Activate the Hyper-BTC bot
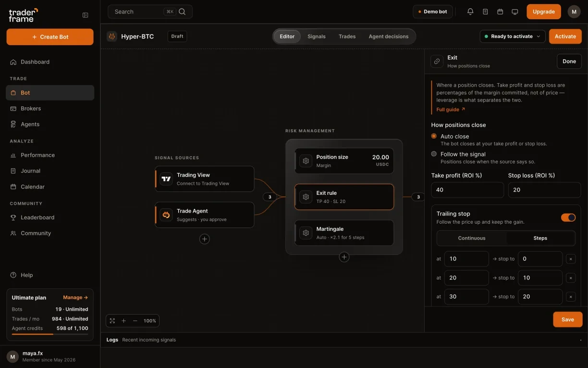The height and width of the screenshot is (368, 588). point(565,37)
